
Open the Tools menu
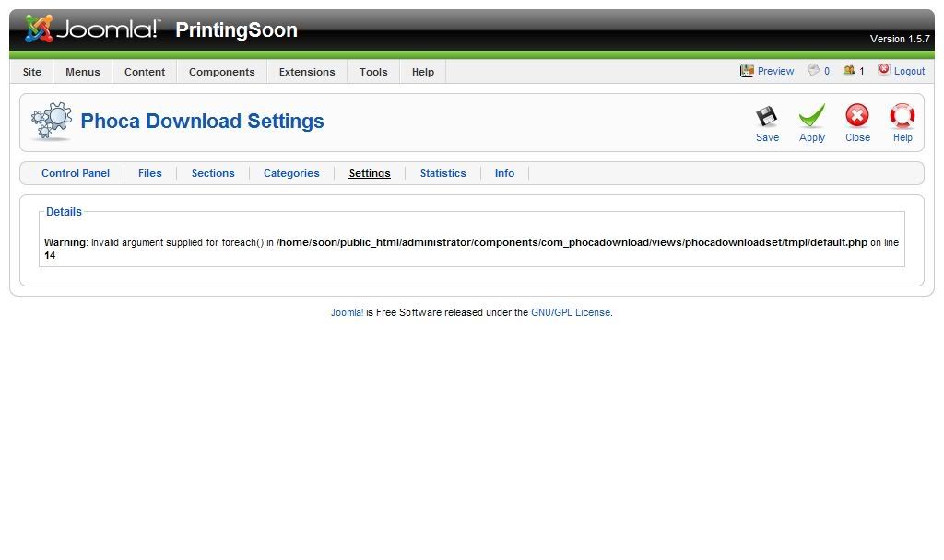[x=373, y=72]
